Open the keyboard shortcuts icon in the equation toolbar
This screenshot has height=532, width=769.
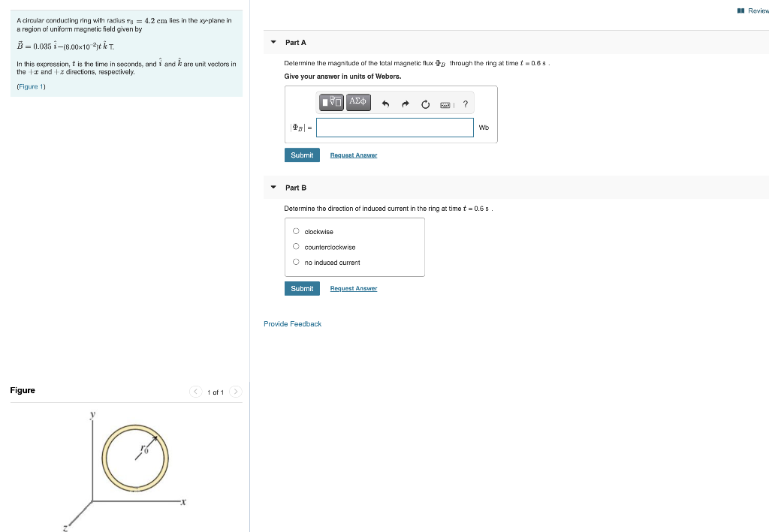pos(446,104)
